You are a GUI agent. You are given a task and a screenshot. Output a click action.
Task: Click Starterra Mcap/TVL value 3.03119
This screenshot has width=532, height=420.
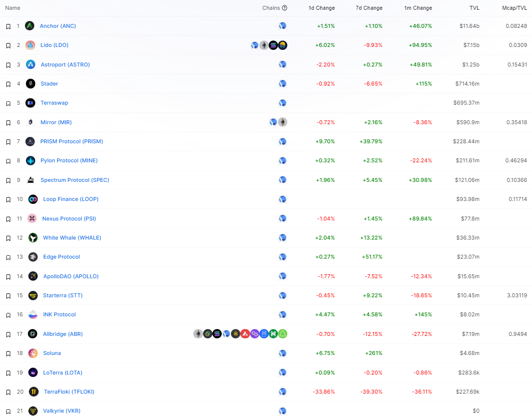[517, 295]
